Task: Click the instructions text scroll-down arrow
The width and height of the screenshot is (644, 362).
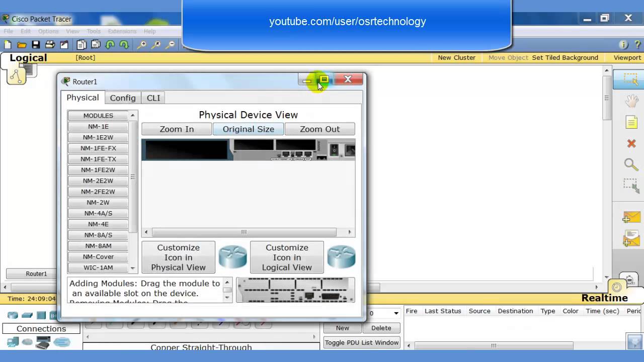Action: coord(227,298)
